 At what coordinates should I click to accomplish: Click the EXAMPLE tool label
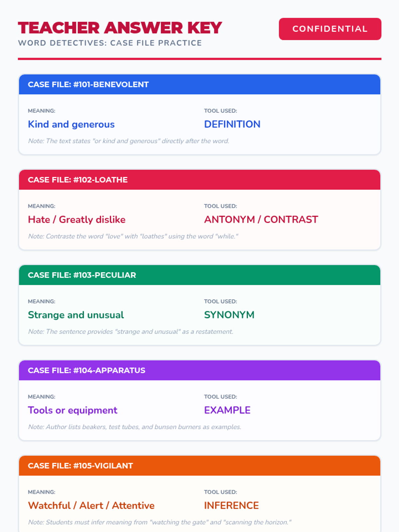[227, 410]
